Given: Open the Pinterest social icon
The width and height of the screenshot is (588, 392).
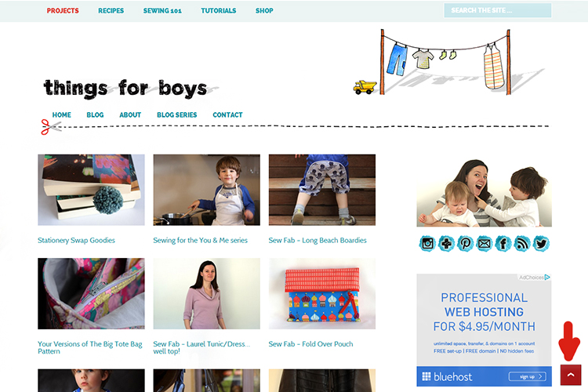Looking at the screenshot, I should coord(466,244).
